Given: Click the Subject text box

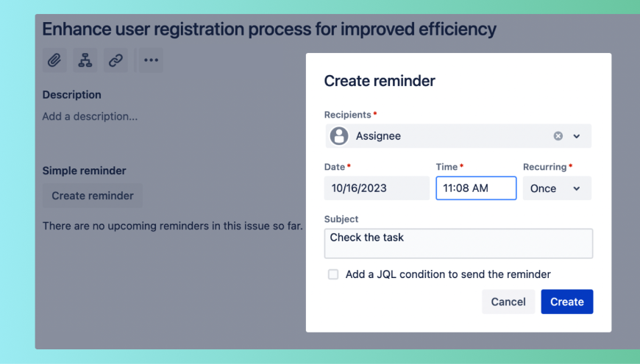Looking at the screenshot, I should 458,243.
